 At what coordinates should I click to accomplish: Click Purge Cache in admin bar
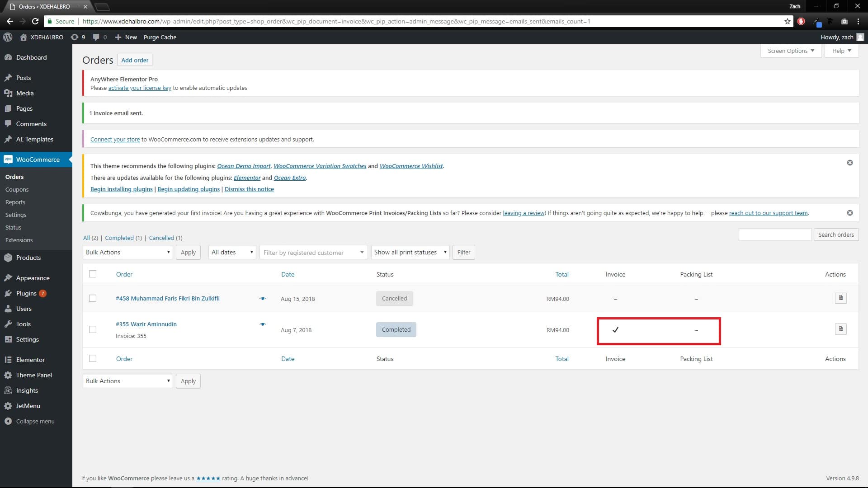pos(160,37)
